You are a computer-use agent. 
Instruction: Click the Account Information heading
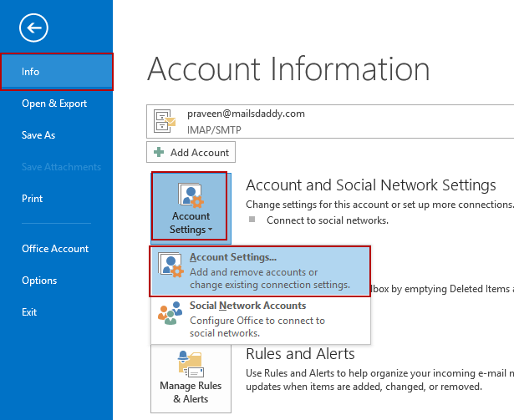coord(288,68)
